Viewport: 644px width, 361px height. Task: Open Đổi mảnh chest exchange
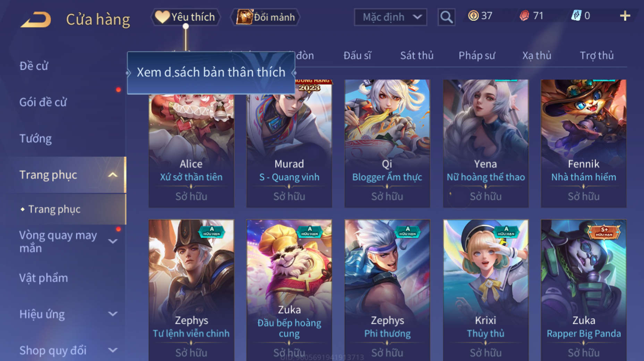[266, 17]
